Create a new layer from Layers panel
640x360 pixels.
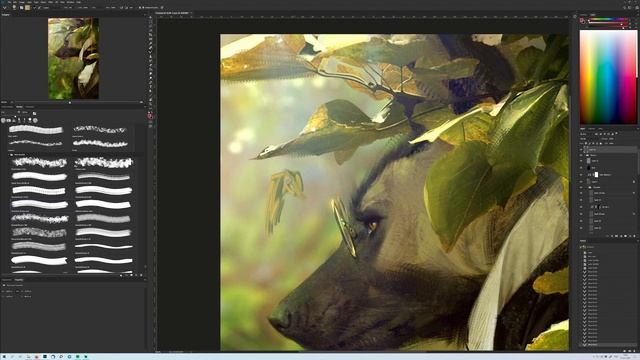pyautogui.click(x=630, y=236)
